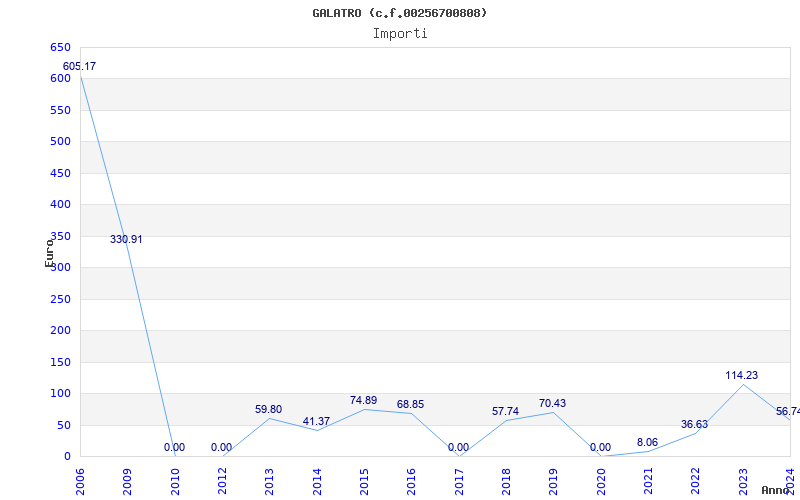Screen dimensions: 800x500
Task: Click the 41.37 data label
Action: pos(316,421)
